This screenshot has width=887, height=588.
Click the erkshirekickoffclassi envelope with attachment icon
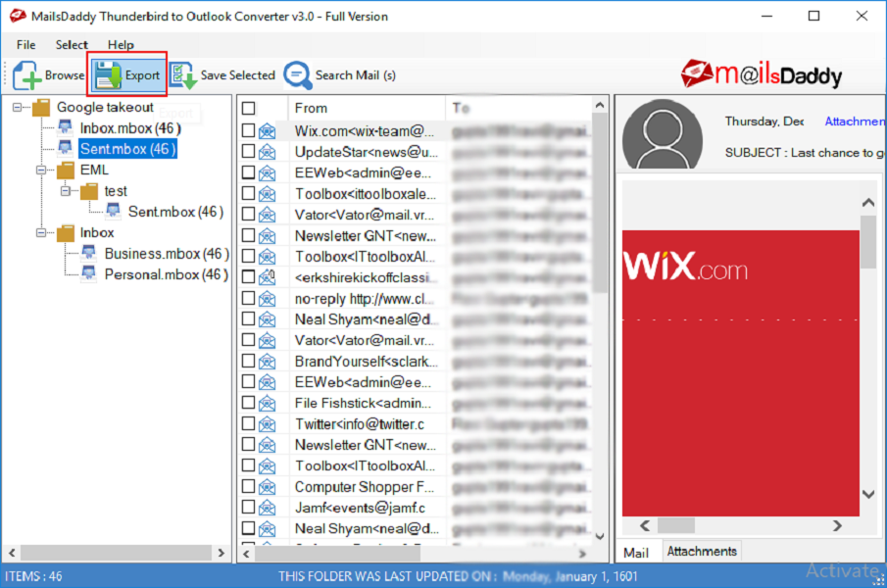267,277
